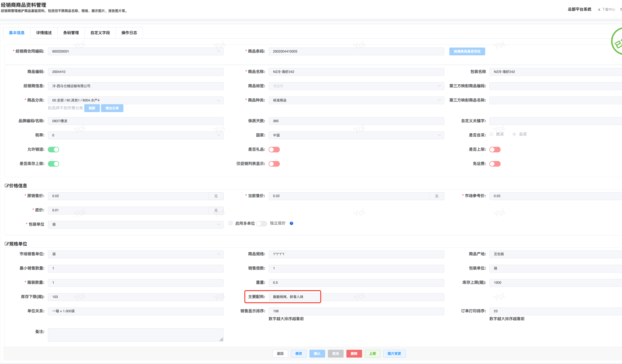Click the spec unit edit icon

click(x=7, y=244)
